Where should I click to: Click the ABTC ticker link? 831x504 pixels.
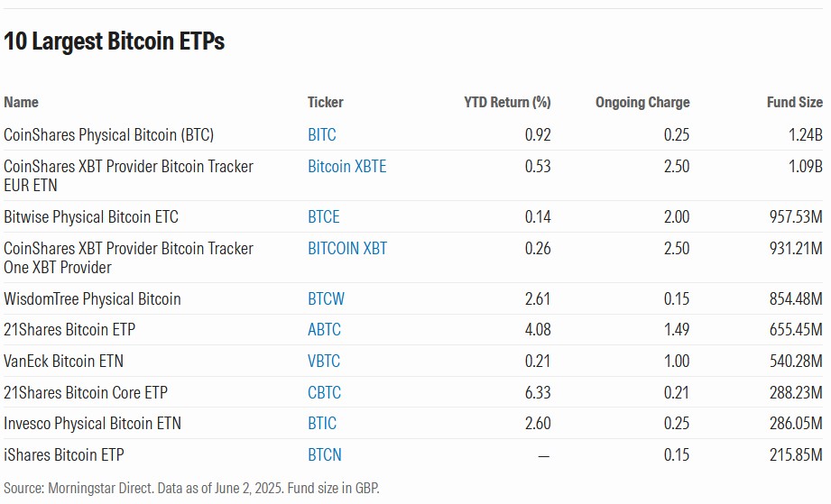point(324,330)
